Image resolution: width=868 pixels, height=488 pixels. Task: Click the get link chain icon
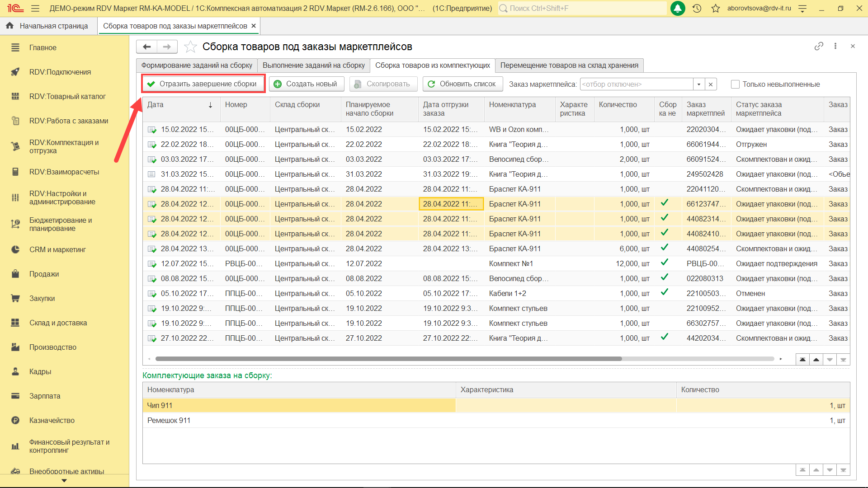[x=819, y=46]
